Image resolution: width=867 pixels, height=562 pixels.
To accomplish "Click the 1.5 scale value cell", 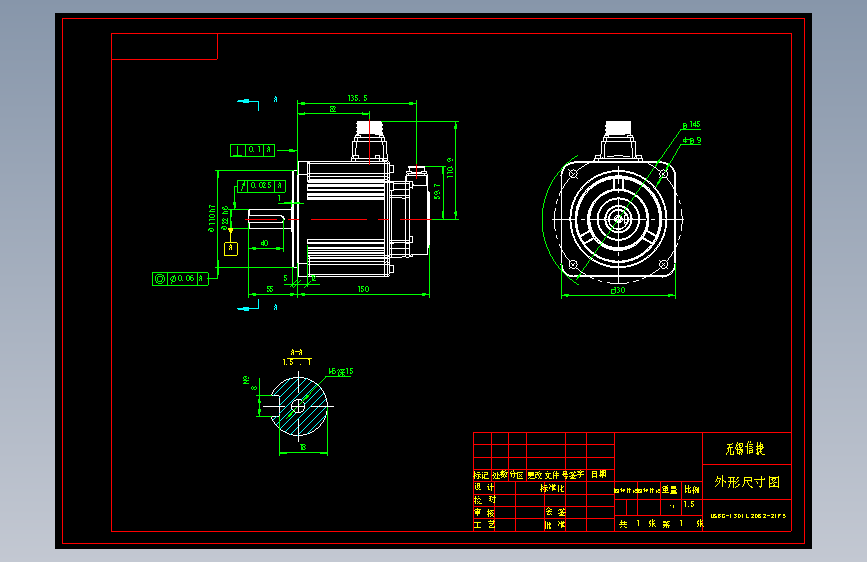I will pos(688,504).
